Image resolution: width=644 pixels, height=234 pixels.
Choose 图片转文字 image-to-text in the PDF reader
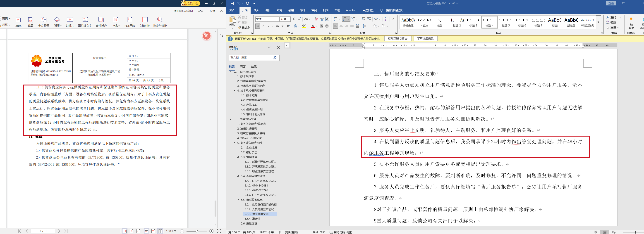point(85,22)
